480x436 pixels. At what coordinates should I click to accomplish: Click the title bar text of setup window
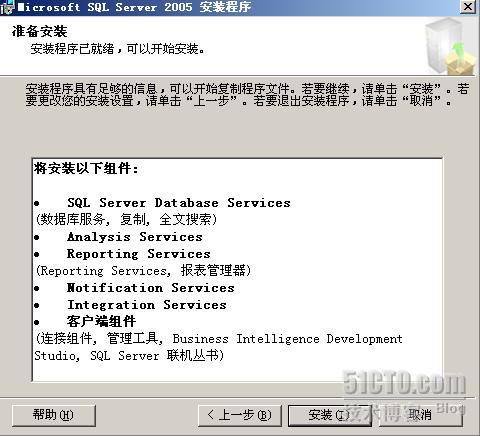(x=134, y=7)
